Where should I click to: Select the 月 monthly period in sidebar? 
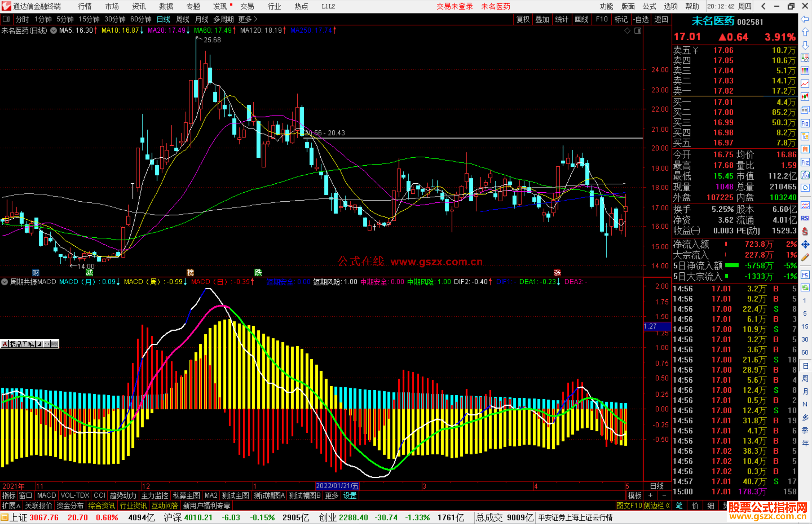coord(805,391)
